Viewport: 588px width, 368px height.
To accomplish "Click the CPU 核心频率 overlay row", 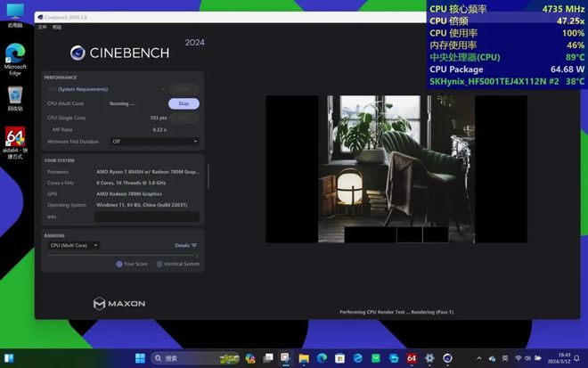I will point(507,9).
